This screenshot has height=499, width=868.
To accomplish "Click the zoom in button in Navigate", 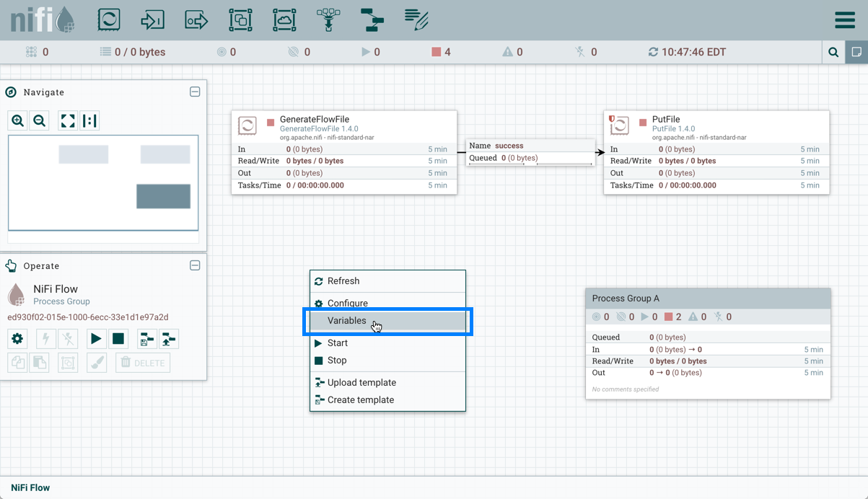I will point(18,121).
